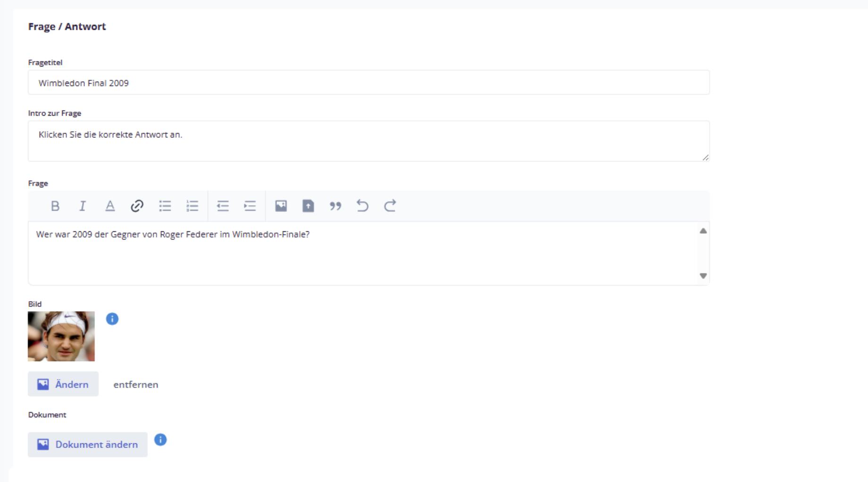The width and height of the screenshot is (868, 482).
Task: Redo the last edit
Action: coord(390,206)
